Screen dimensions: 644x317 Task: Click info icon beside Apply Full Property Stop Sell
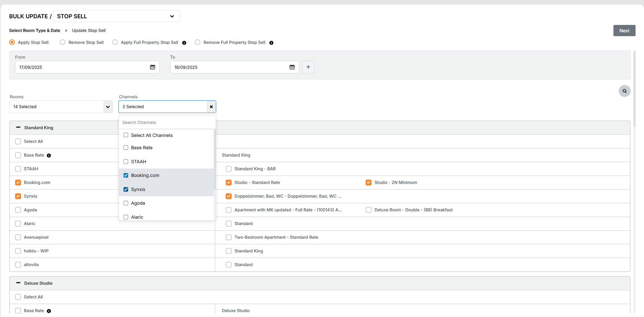184,43
